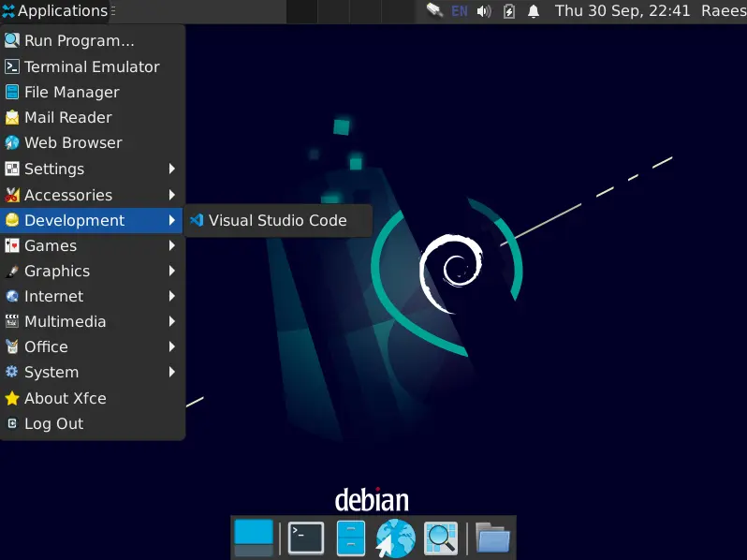Screen dimensions: 747x560
Task: Open the magnifier application finder dock icon
Action: point(440,538)
